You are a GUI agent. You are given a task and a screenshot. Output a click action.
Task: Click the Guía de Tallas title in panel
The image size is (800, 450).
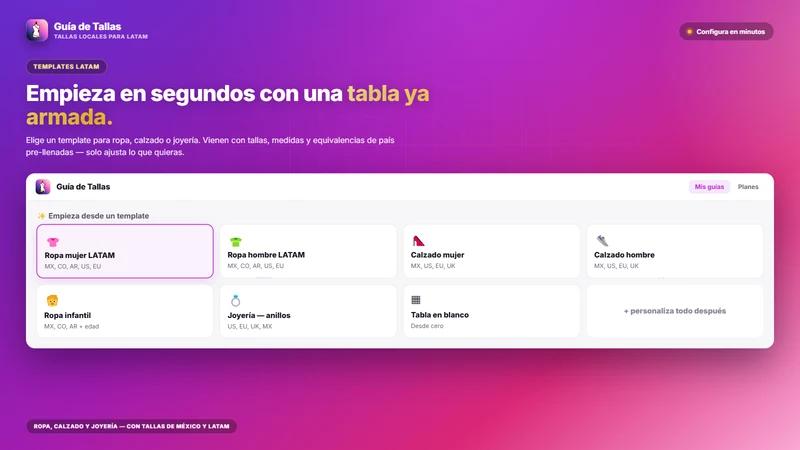[83, 187]
